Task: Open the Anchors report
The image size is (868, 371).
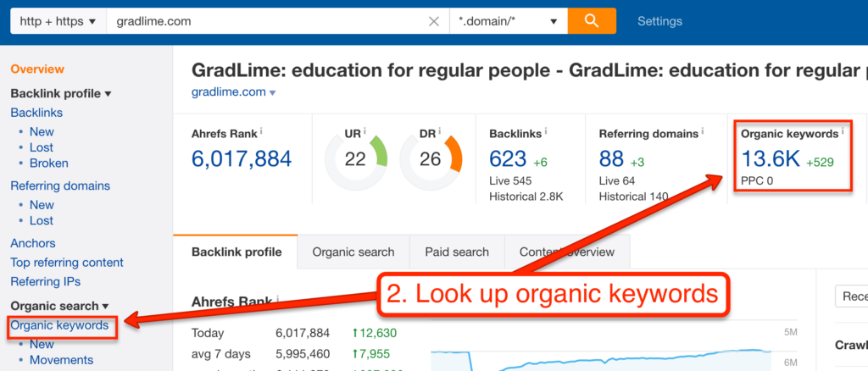Action: (x=33, y=243)
